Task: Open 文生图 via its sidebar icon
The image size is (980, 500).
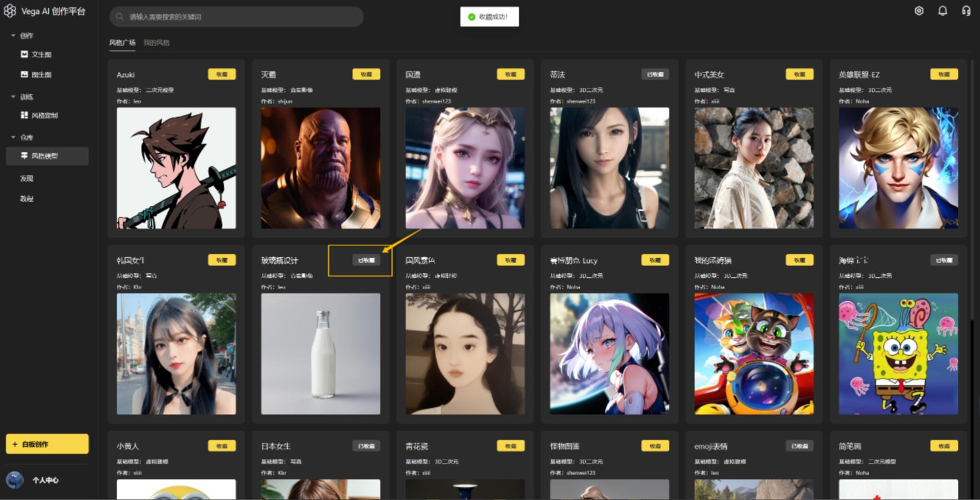Action: (x=24, y=54)
